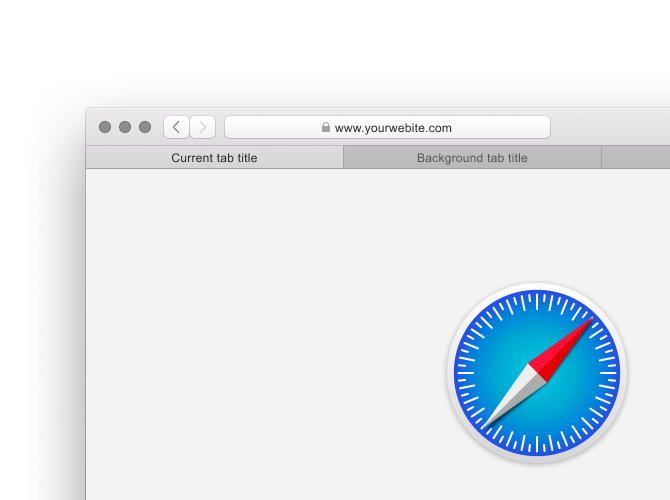Viewport: 670px width, 500px height.
Task: Minimize the window using the middle gray dot
Action: [125, 127]
